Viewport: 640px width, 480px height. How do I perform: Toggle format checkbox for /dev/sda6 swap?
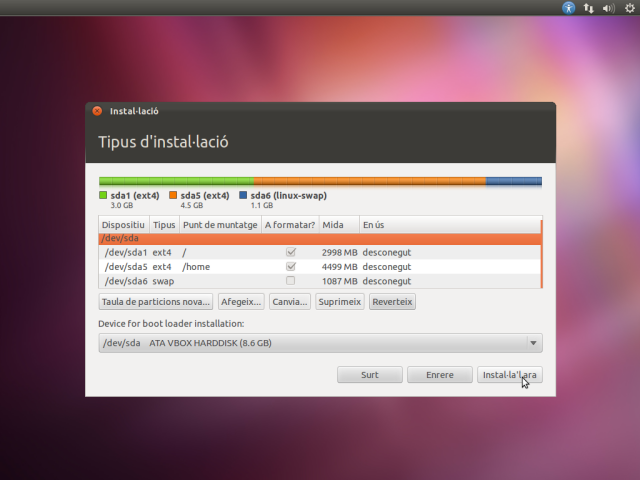(291, 281)
